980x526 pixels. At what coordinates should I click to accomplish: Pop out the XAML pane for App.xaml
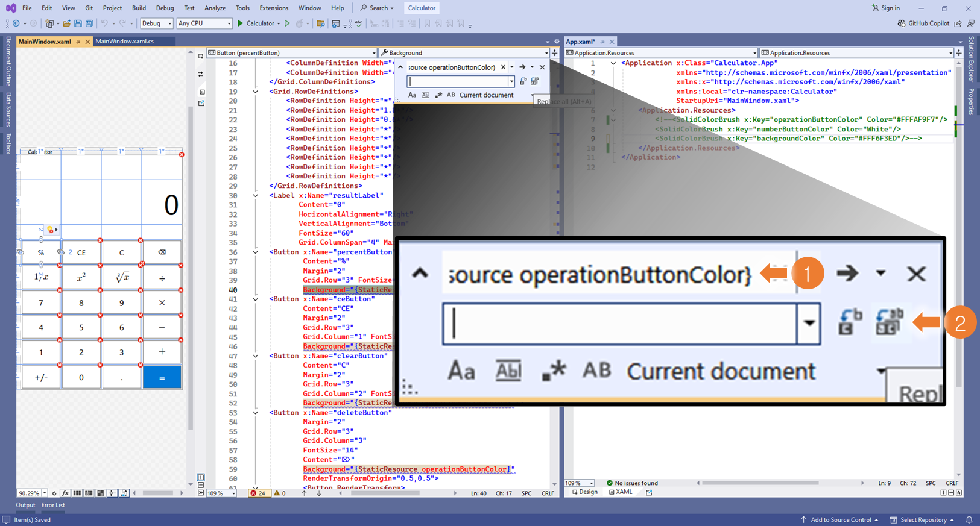click(649, 492)
